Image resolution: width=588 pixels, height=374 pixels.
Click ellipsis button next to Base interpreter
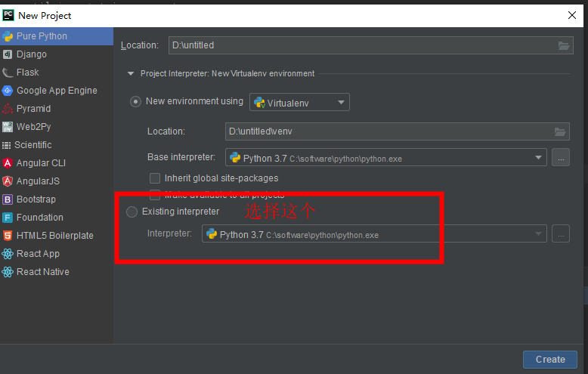click(x=561, y=157)
